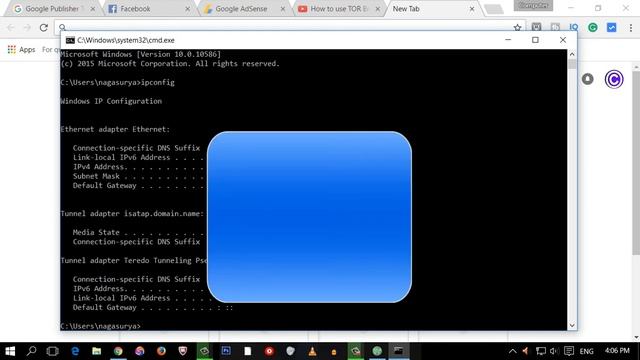The image size is (640, 360).
Task: Click the blue checkmark extension icon
Action: point(611,27)
